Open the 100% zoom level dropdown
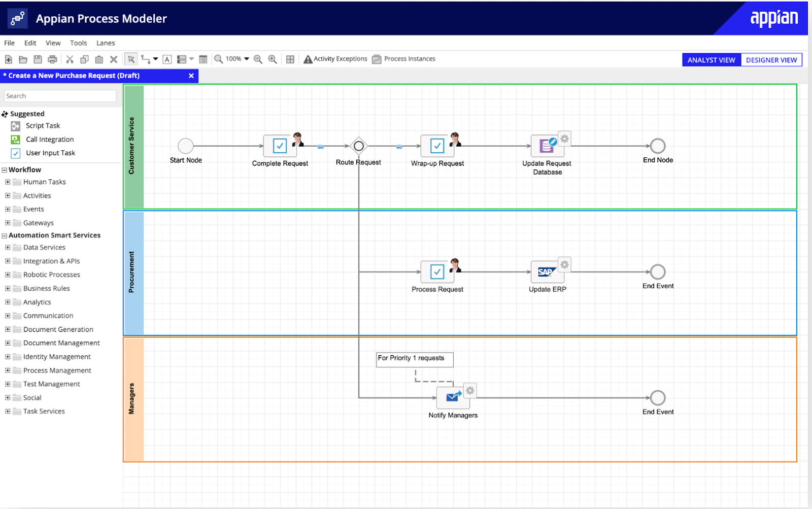Image resolution: width=812 pixels, height=509 pixels. point(238,59)
